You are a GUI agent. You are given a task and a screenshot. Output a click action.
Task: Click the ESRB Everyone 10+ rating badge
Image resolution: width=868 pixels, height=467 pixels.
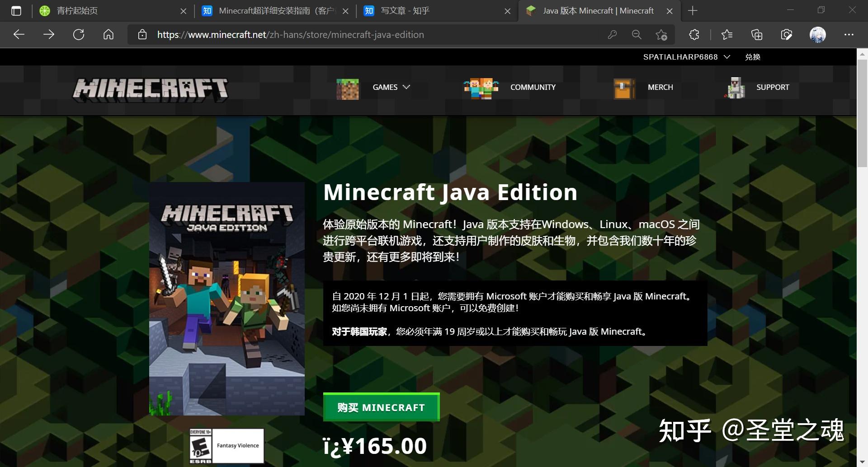226,446
